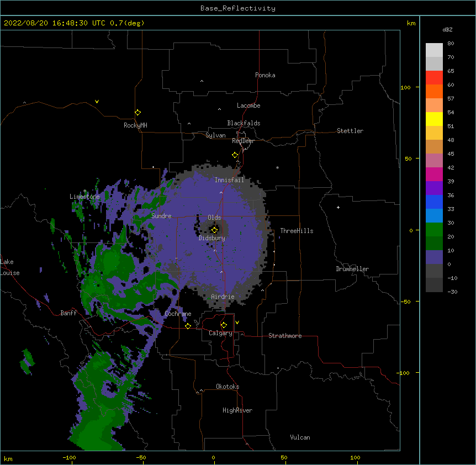Click the Olds label
This screenshot has height=465, width=476.
pos(214,218)
